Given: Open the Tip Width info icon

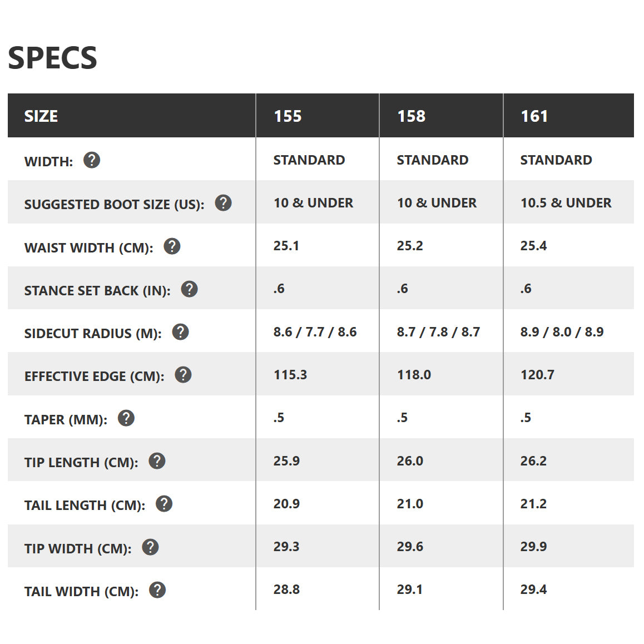Looking at the screenshot, I should point(150,547).
